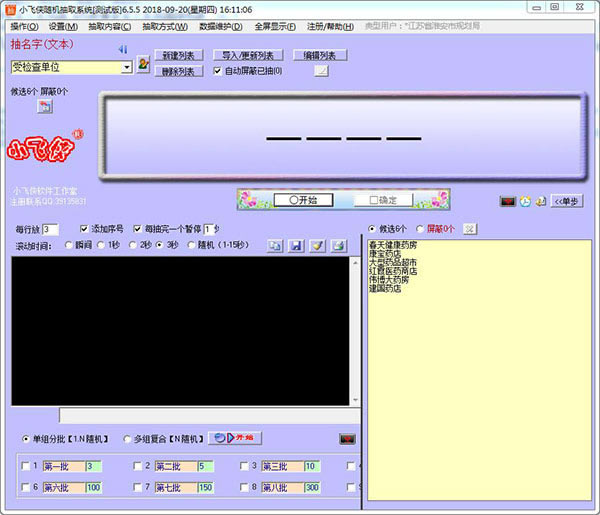
Task: Click the result area scrollbar down arrow
Action: pyautogui.click(x=355, y=400)
